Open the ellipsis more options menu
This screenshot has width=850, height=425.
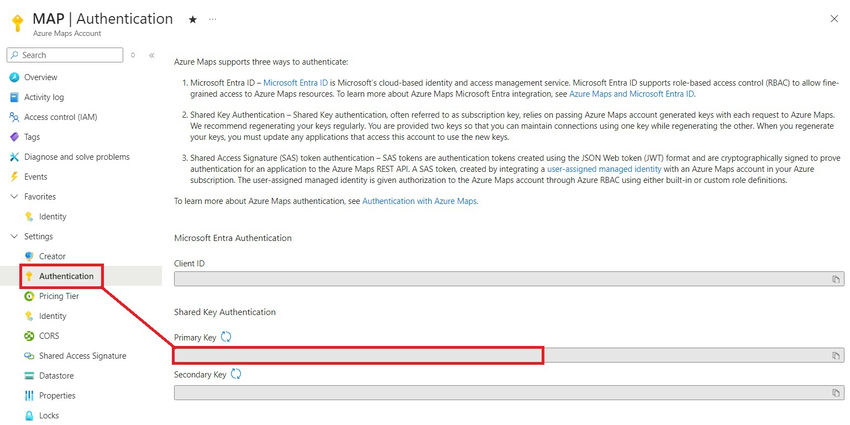pyautogui.click(x=212, y=20)
